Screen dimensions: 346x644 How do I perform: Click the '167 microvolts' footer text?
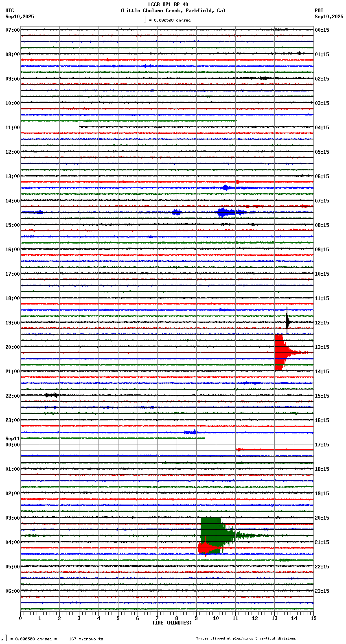click(x=86, y=639)
